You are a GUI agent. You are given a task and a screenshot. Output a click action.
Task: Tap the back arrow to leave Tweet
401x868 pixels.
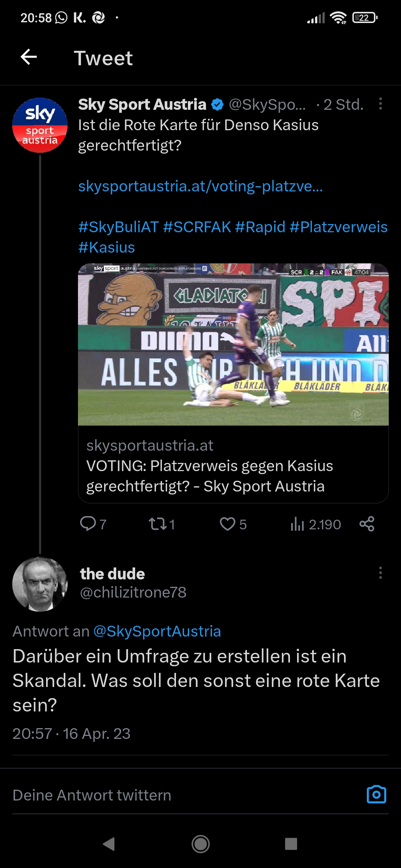29,57
